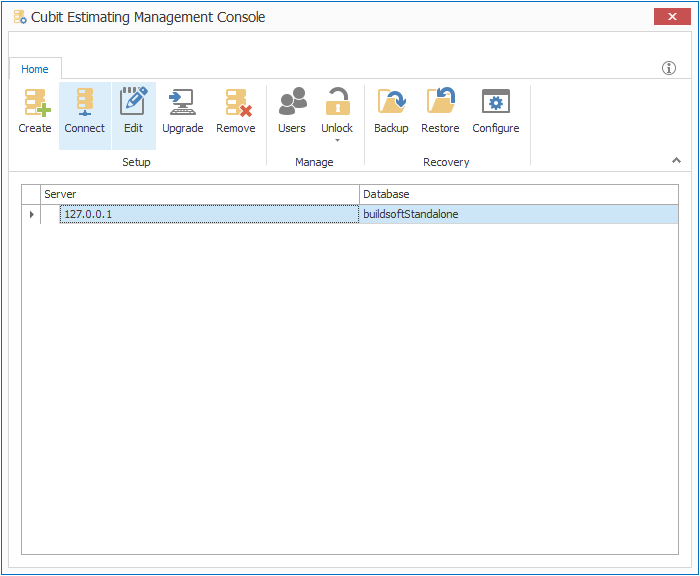This screenshot has height=576, width=700.
Task: Sort by the Database column header
Action: [518, 194]
